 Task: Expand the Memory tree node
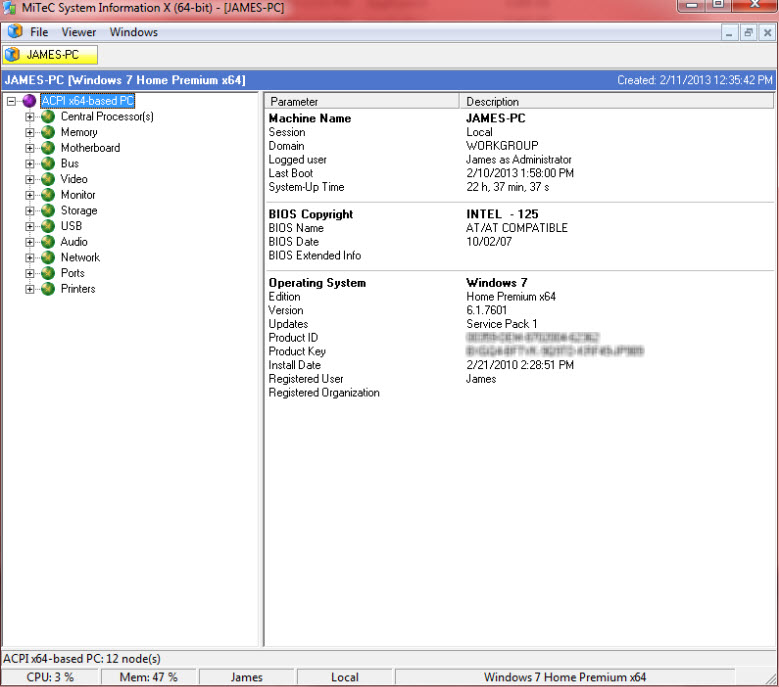(x=30, y=133)
